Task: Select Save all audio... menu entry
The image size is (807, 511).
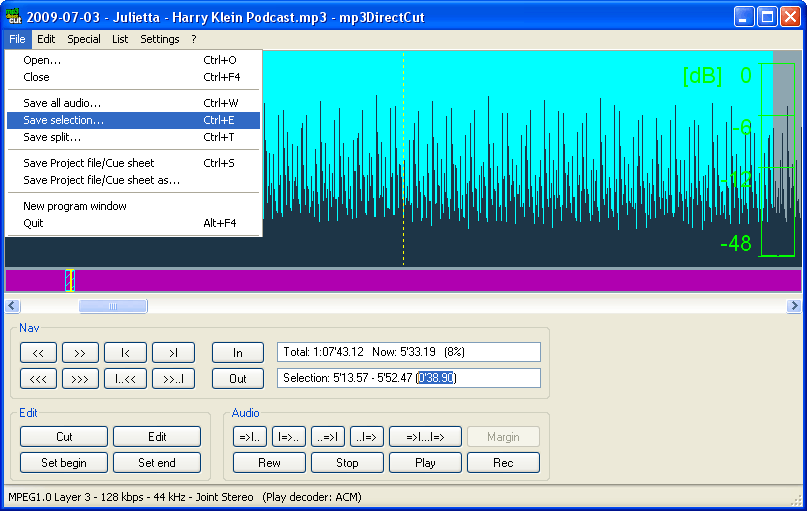Action: pyautogui.click(x=133, y=103)
